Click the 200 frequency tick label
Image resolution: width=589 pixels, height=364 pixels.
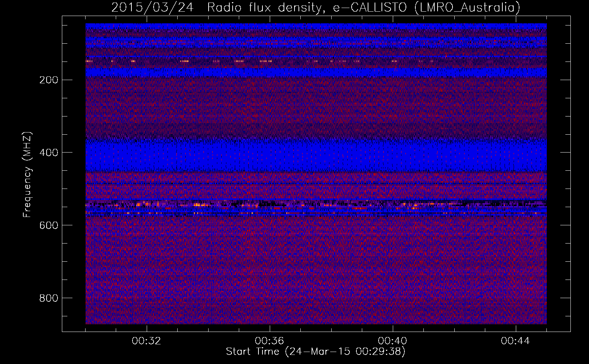click(x=48, y=80)
